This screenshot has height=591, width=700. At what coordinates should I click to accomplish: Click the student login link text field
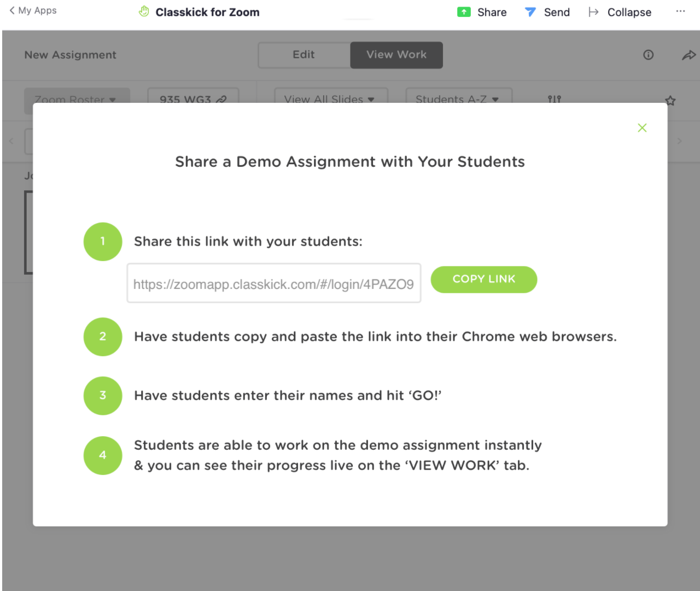click(x=273, y=283)
